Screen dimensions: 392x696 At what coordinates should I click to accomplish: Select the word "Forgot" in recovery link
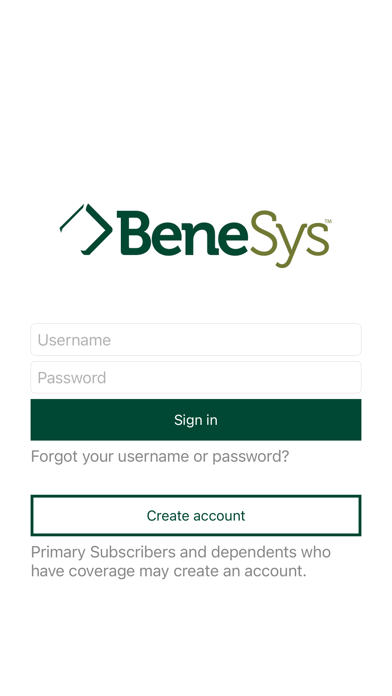[54, 457]
